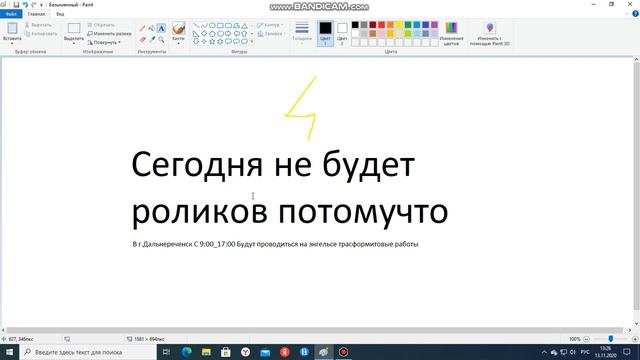Pick the purple color swatch

click(x=434, y=25)
